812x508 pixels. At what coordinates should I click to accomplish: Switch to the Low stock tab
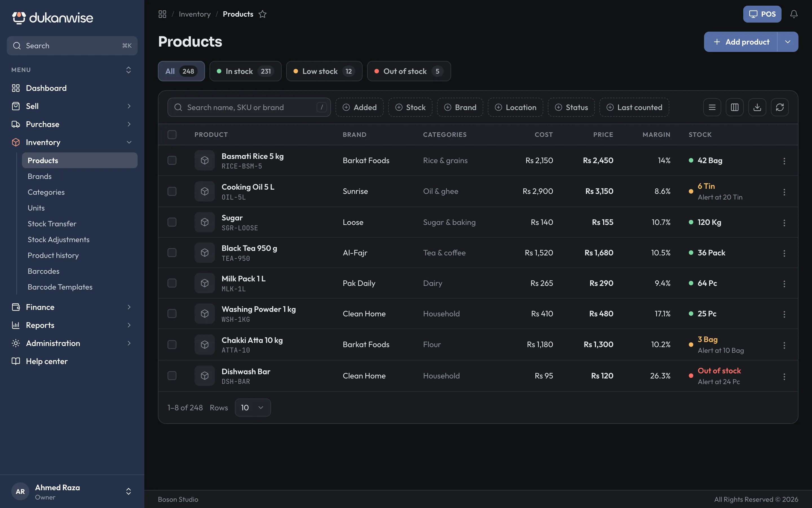(324, 71)
